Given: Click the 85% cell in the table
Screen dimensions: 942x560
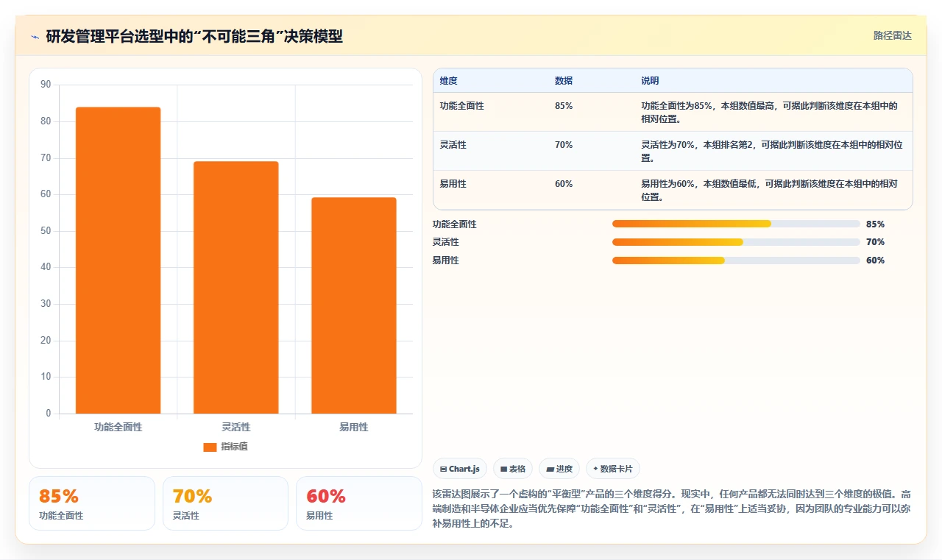Looking at the screenshot, I should tap(564, 106).
